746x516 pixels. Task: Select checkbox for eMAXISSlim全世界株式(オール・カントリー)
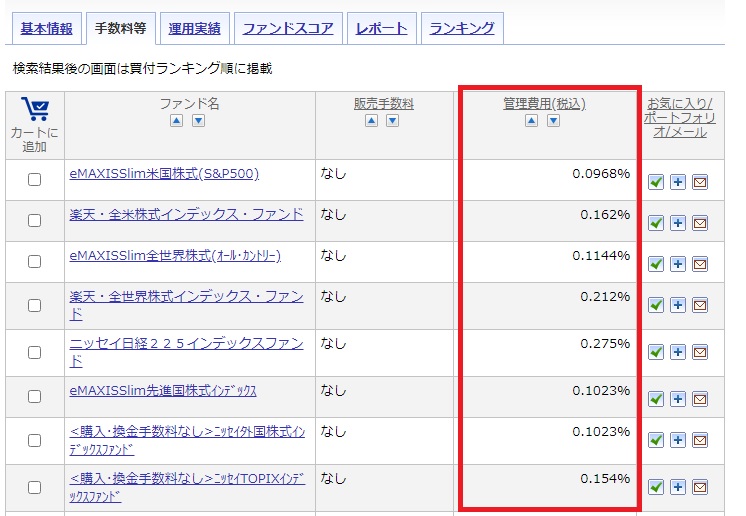tap(34, 261)
